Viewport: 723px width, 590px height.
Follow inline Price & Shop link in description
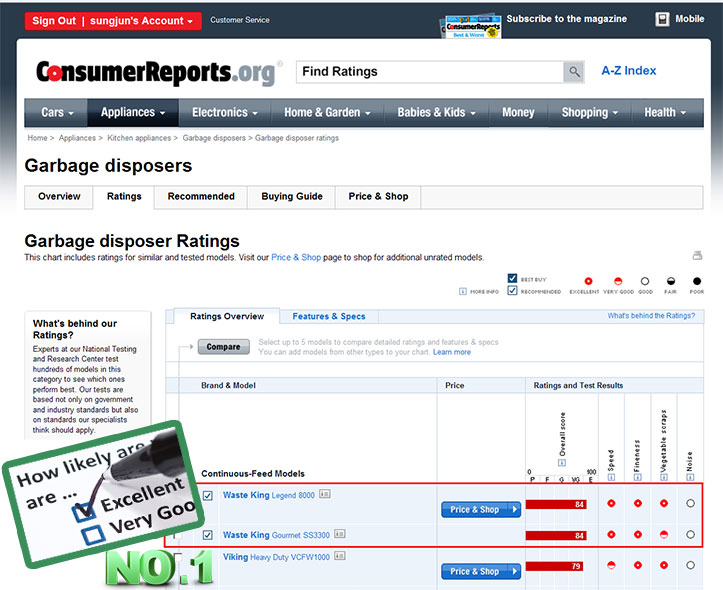[296, 257]
